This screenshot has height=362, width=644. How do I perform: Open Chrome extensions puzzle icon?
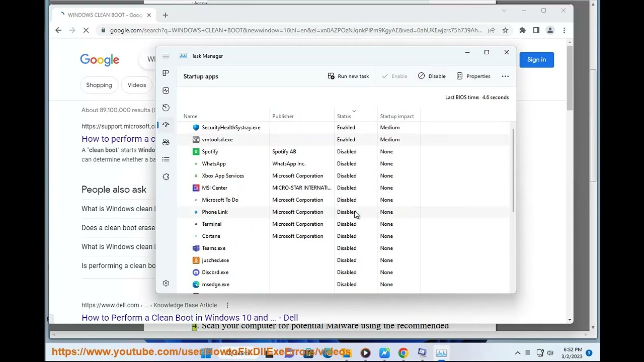click(x=522, y=30)
